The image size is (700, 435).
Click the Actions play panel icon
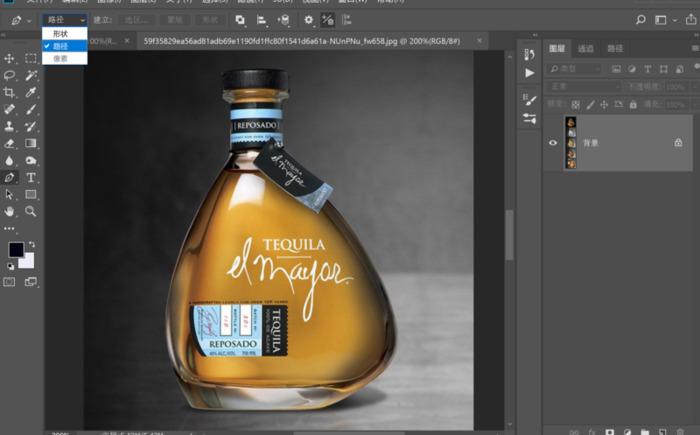coord(529,73)
